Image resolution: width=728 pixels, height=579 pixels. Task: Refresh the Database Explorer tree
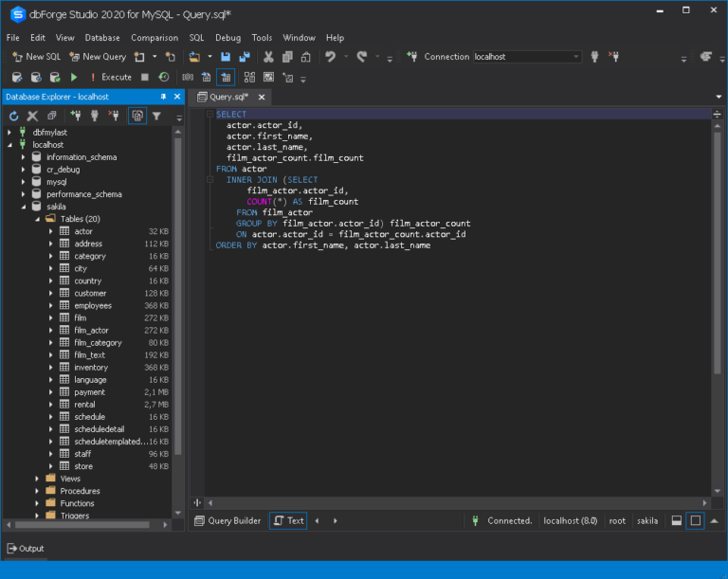13,116
